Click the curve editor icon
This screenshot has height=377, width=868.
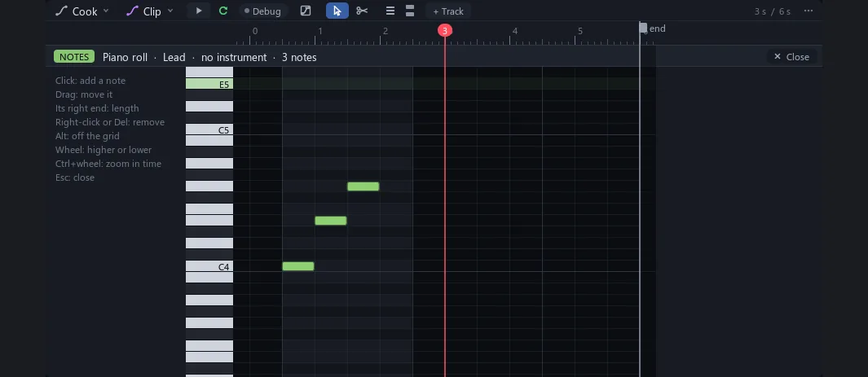[306, 11]
